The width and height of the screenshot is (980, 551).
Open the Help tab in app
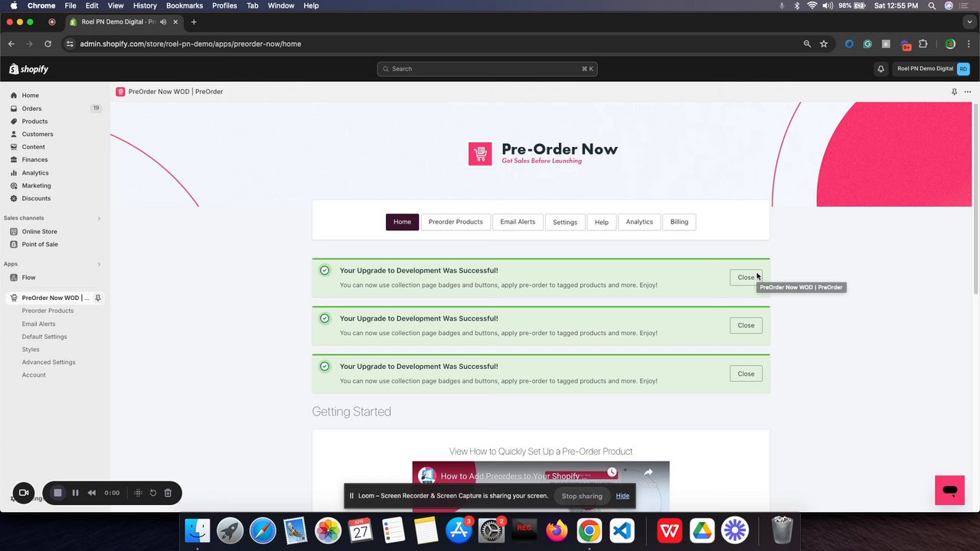[x=602, y=222]
